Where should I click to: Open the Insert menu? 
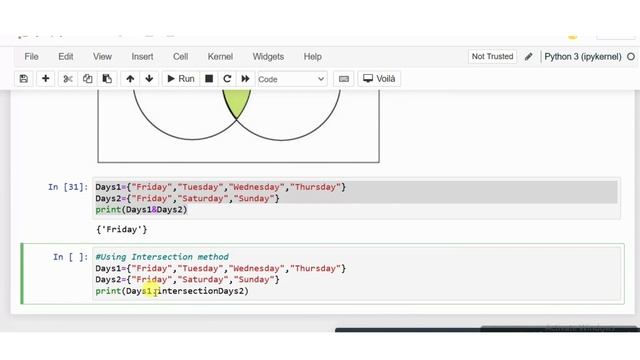[142, 57]
